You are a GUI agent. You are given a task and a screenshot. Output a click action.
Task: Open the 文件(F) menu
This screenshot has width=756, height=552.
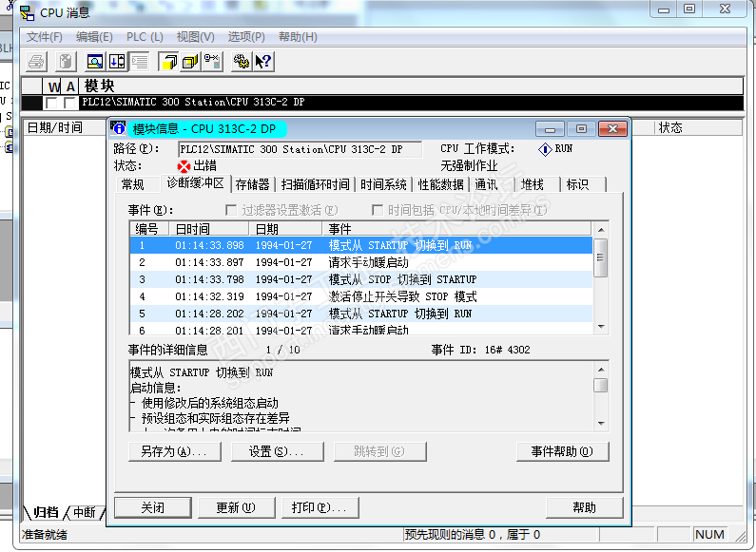pos(45,37)
